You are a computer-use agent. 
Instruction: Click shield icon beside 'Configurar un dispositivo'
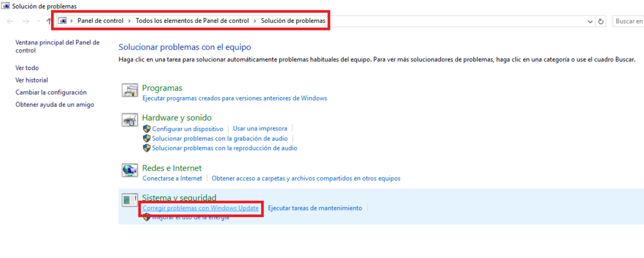click(146, 129)
